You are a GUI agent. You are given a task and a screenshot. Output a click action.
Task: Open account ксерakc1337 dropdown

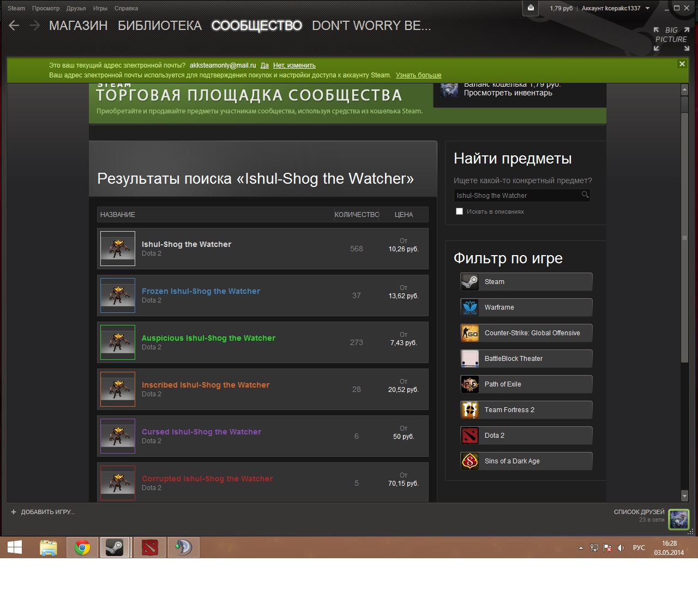point(616,8)
